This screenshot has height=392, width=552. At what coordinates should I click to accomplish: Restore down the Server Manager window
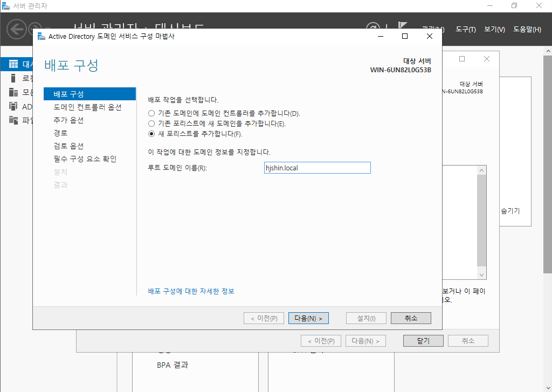[x=514, y=5]
